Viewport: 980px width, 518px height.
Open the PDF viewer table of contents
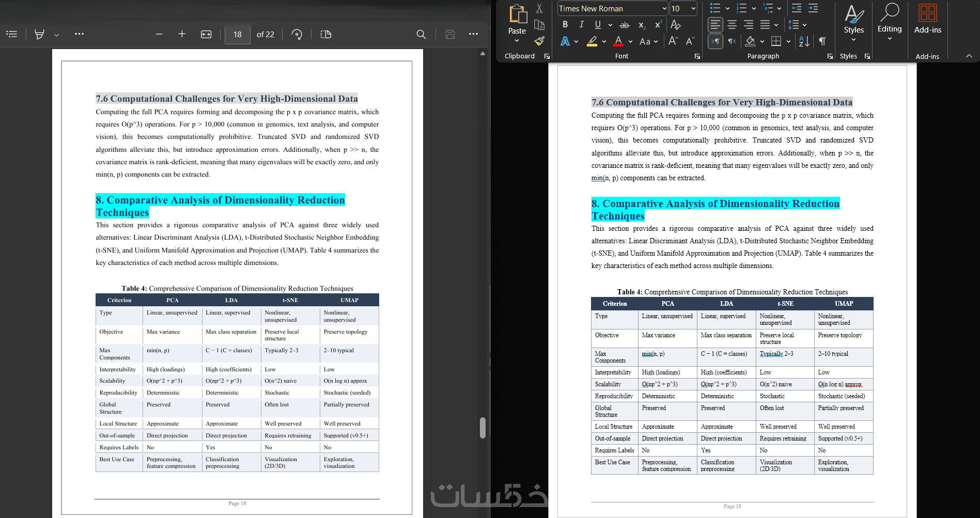12,34
